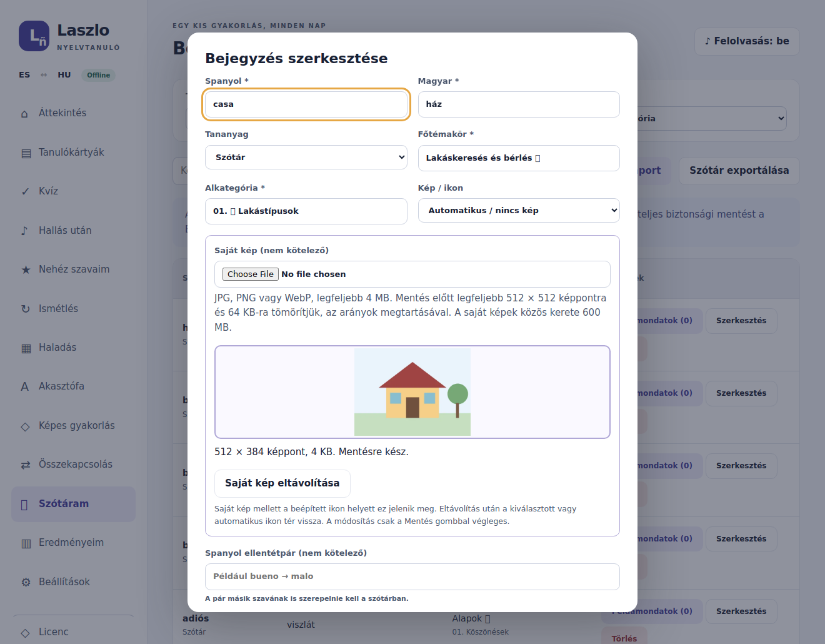Click the Tanulókártyák flashcards icon

[x=26, y=153]
